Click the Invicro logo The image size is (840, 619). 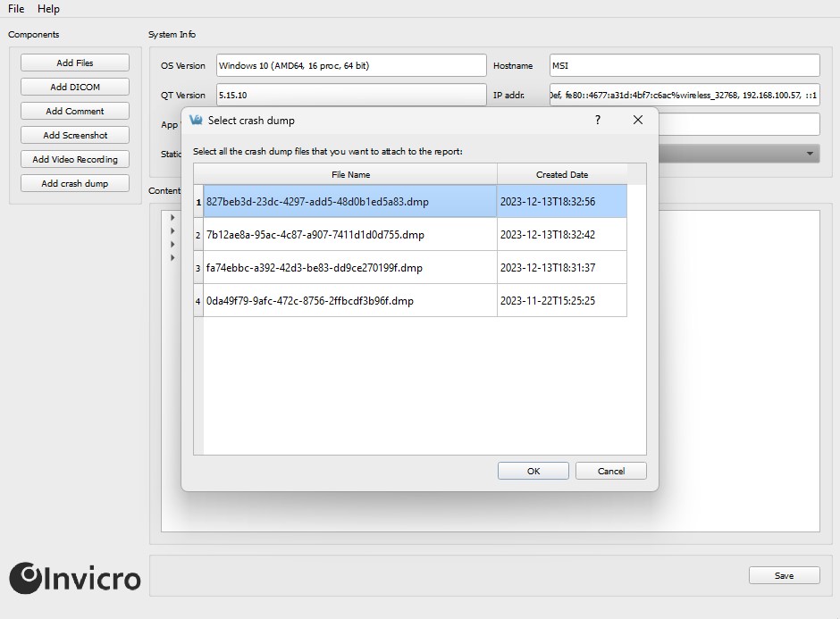click(x=75, y=578)
